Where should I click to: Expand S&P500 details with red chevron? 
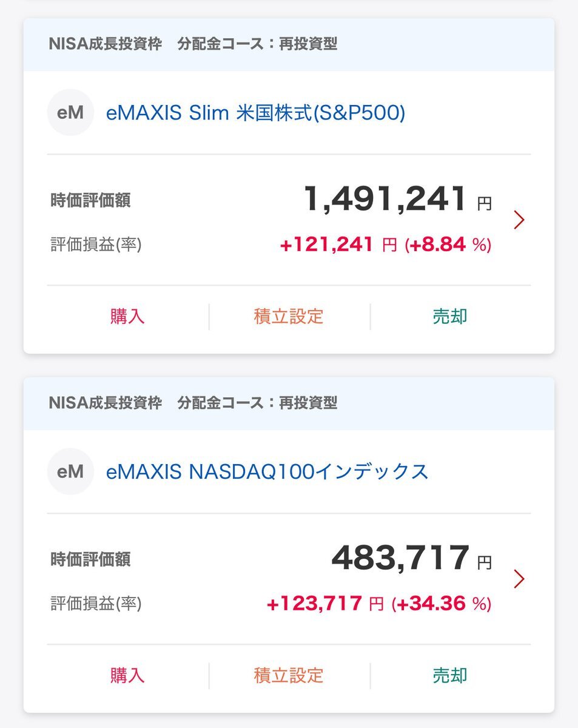519,220
